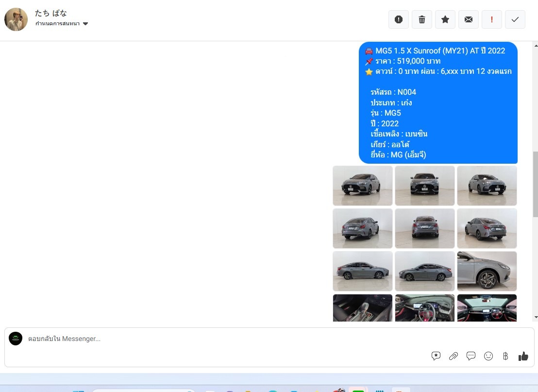The height and width of the screenshot is (392, 538).
Task: Open the close-up wheel photo
Action: pyautogui.click(x=487, y=271)
